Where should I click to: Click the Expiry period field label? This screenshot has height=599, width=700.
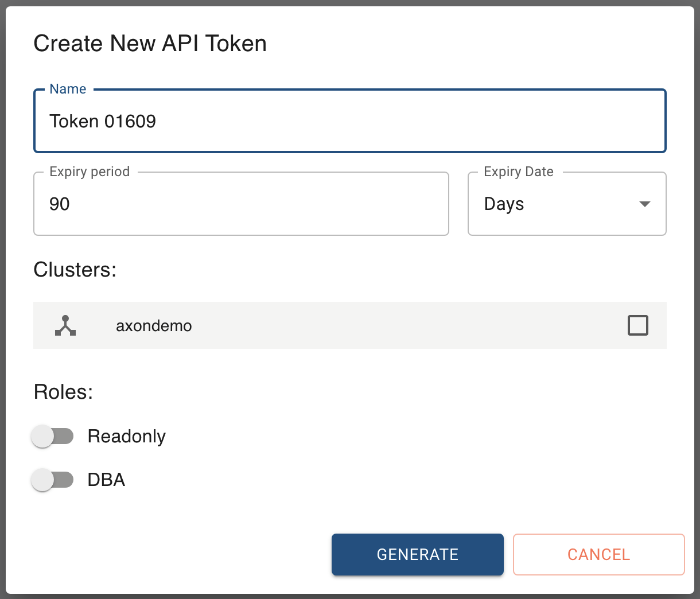[89, 172]
